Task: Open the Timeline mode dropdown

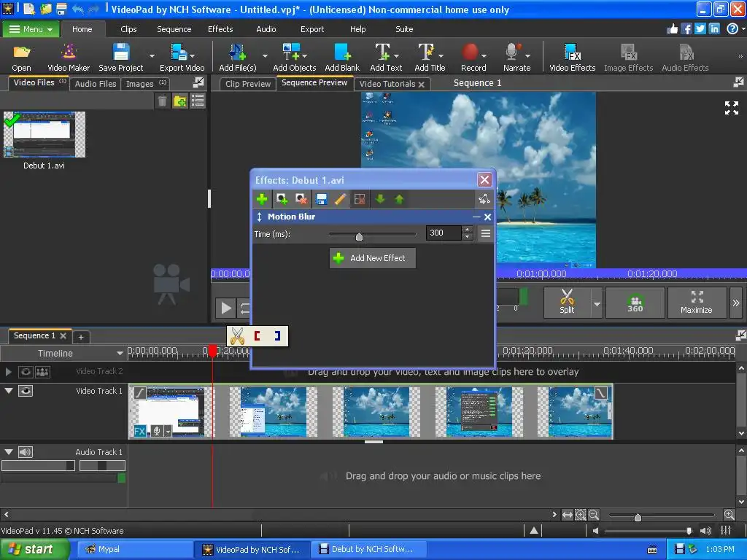Action: click(120, 354)
